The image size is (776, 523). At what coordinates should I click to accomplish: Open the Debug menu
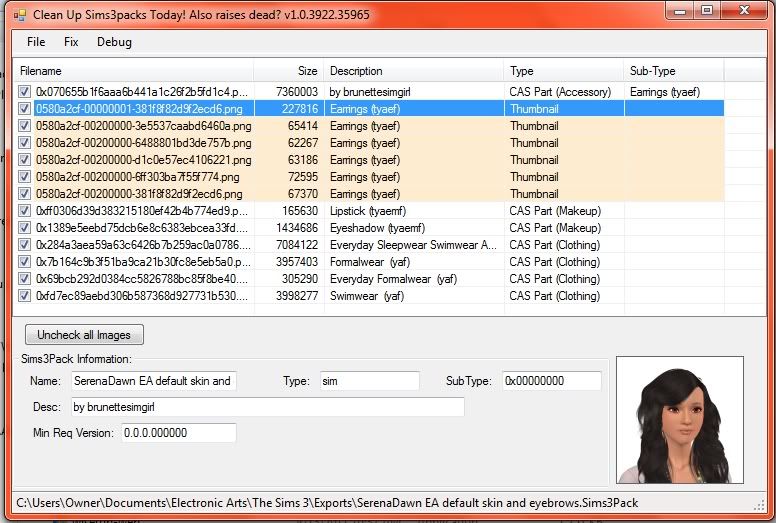tap(114, 42)
